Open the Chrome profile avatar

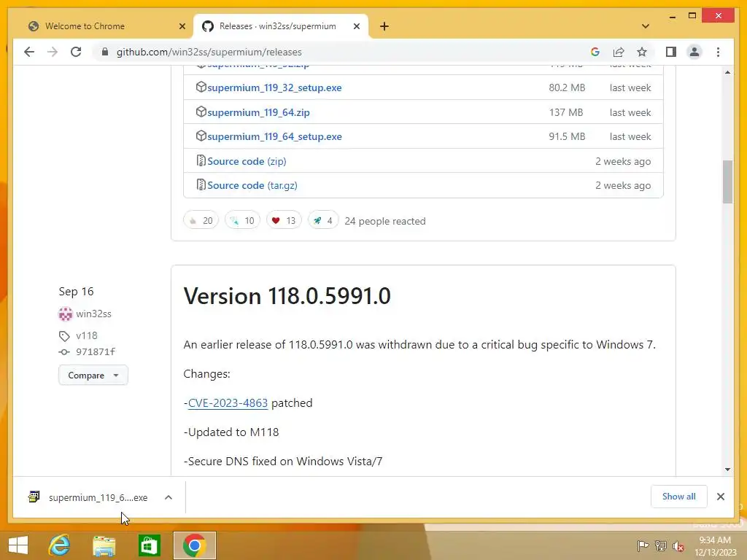[694, 52]
